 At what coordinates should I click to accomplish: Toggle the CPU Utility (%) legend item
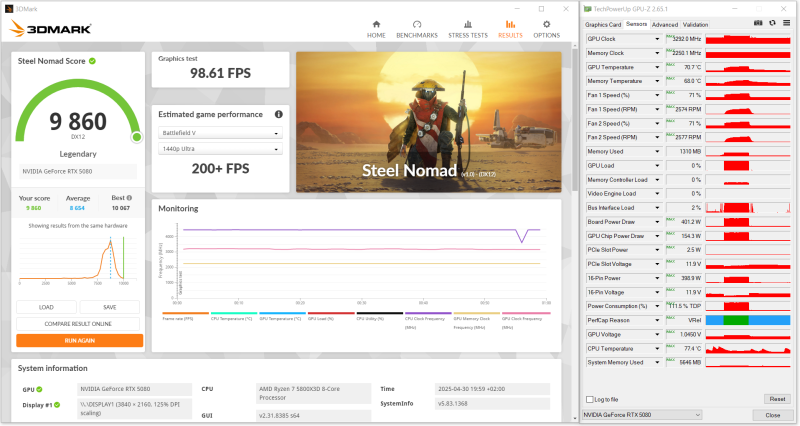pyautogui.click(x=380, y=316)
